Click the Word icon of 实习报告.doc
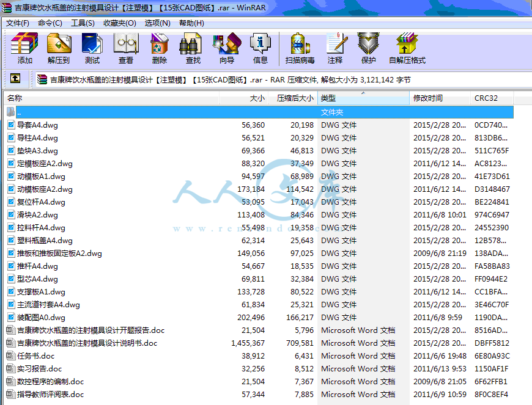532x405 pixels. pyautogui.click(x=11, y=369)
